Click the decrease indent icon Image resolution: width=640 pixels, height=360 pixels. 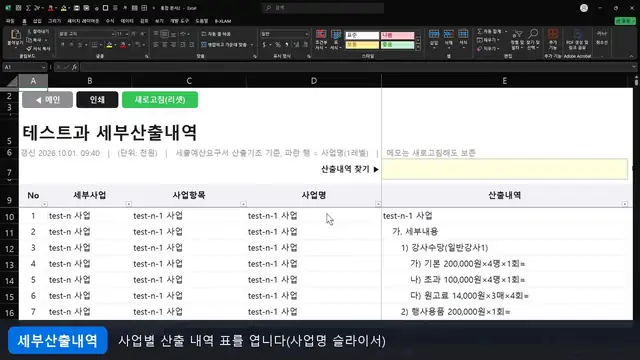click(x=182, y=44)
